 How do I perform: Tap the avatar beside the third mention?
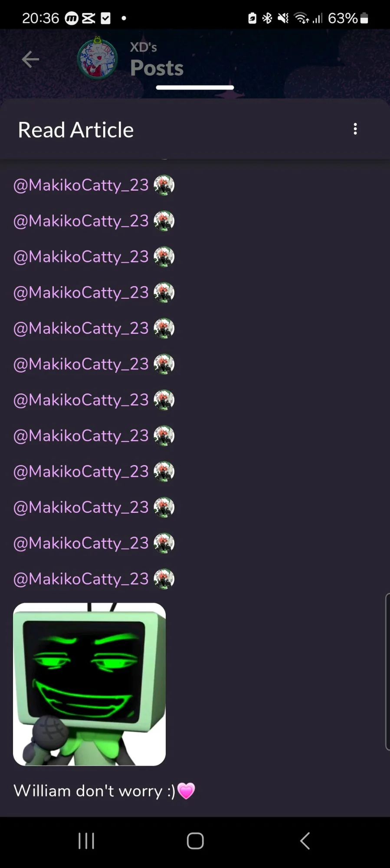164,257
